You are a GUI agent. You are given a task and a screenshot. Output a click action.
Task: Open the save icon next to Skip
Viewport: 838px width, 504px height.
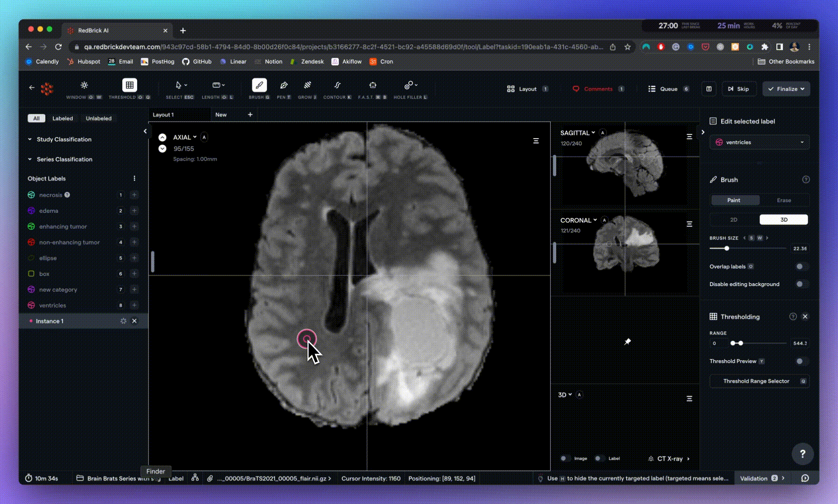point(709,89)
